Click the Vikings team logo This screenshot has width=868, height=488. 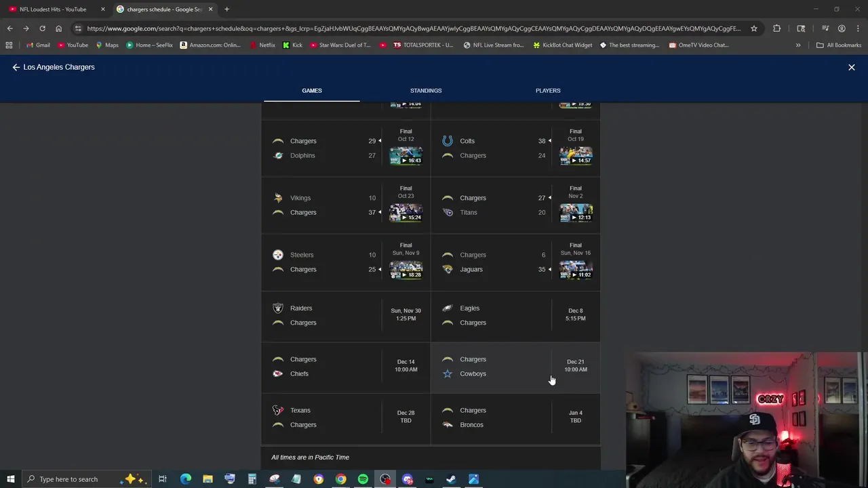pyautogui.click(x=278, y=198)
